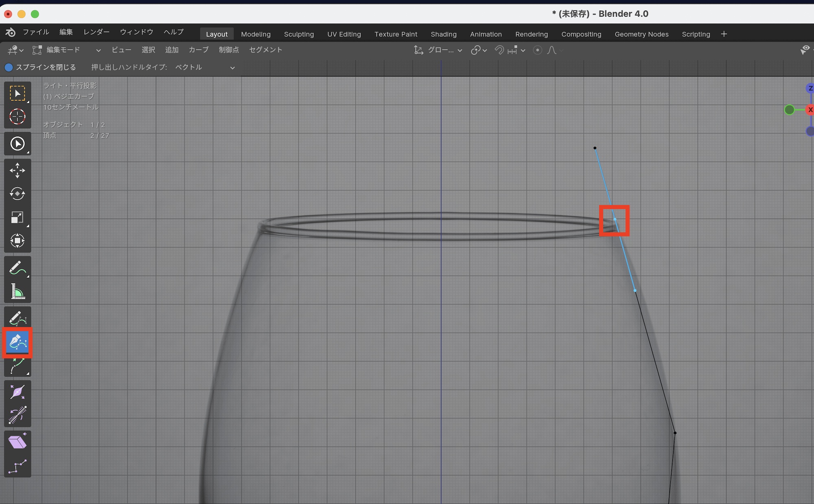Toggle snapping magnet icon
Viewport: 814px width, 504px height.
[499, 50]
